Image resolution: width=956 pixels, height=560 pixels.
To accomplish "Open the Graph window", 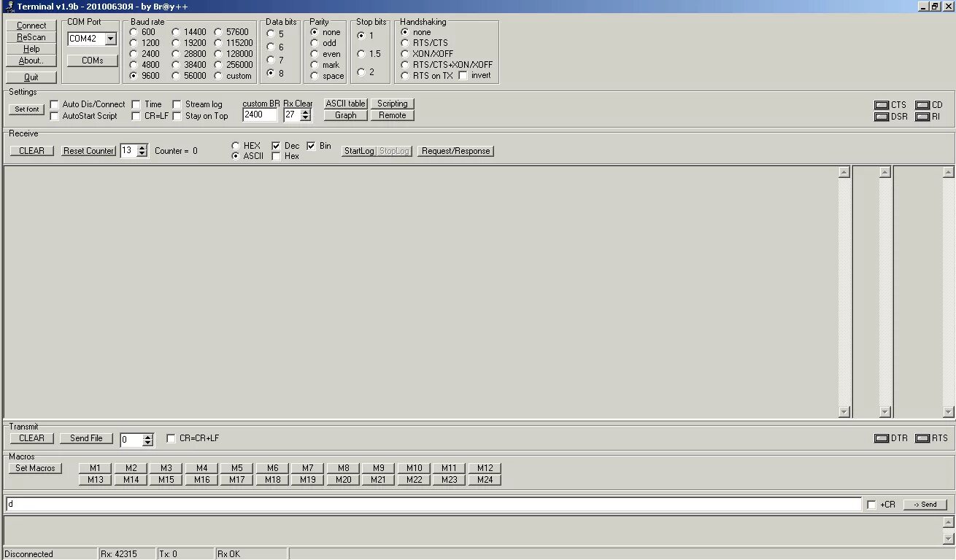I will (345, 115).
